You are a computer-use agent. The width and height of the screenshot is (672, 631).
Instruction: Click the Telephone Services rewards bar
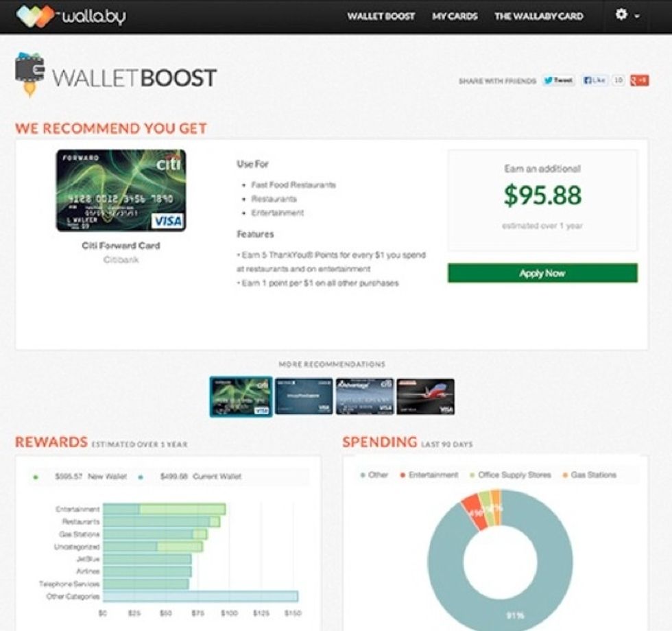146,584
